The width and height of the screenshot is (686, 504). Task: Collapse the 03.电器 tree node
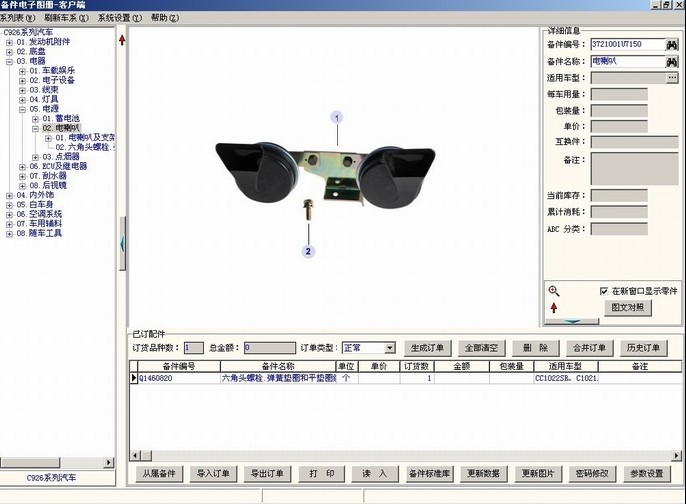(x=9, y=61)
